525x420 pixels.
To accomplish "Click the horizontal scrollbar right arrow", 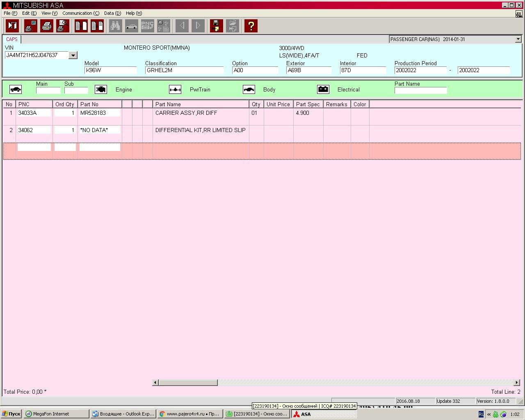I will [517, 383].
